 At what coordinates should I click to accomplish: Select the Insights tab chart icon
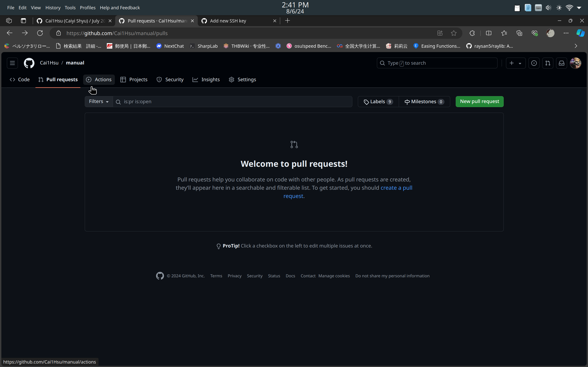pyautogui.click(x=195, y=79)
